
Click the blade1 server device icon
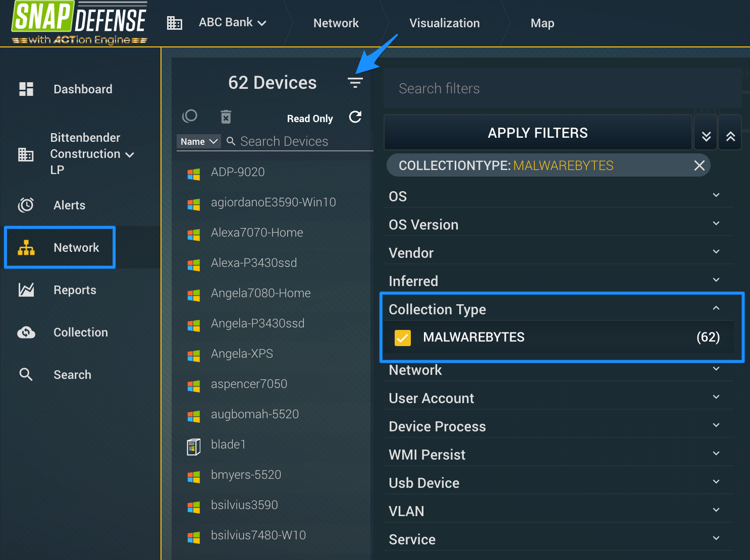[194, 446]
